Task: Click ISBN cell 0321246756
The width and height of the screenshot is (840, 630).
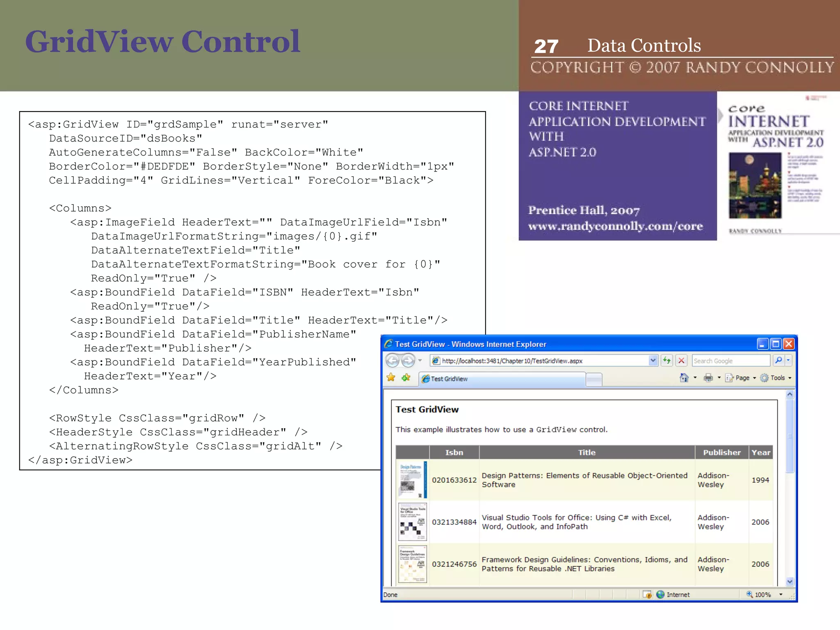Action: pyautogui.click(x=454, y=564)
